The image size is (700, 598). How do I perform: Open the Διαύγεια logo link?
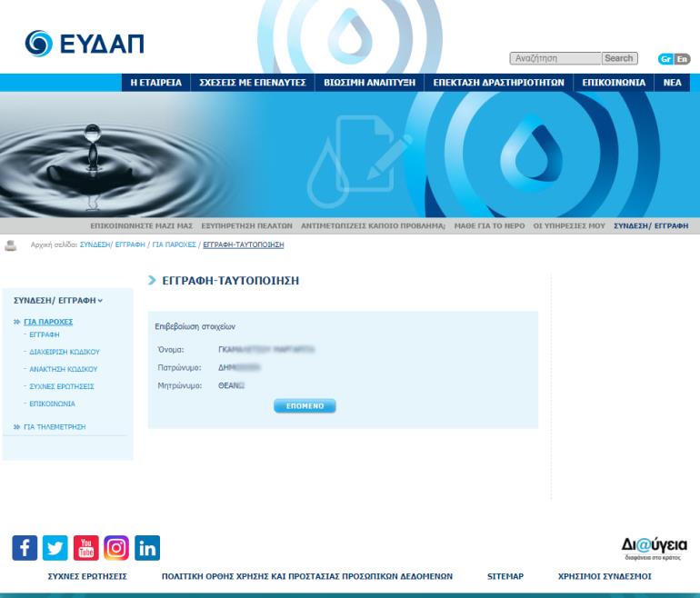pos(654,547)
